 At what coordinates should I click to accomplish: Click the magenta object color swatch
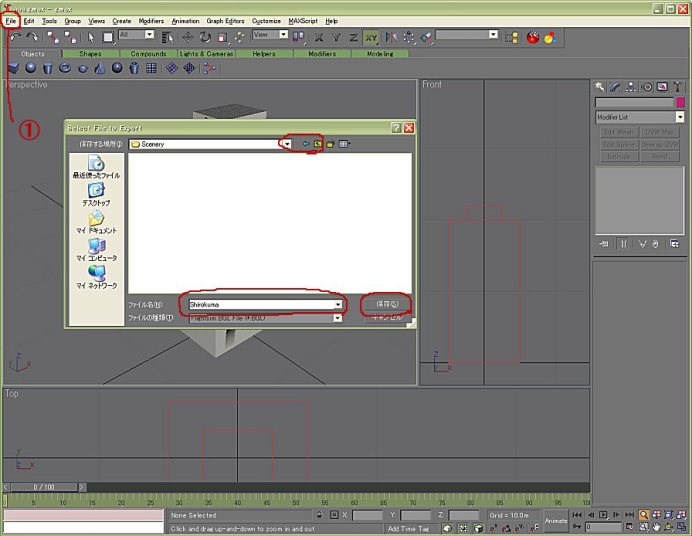click(680, 102)
